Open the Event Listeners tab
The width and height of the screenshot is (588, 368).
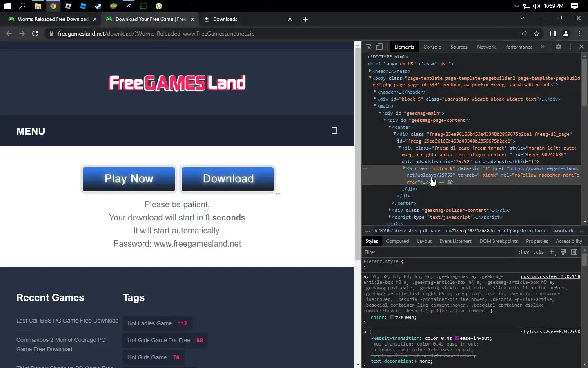(x=455, y=241)
